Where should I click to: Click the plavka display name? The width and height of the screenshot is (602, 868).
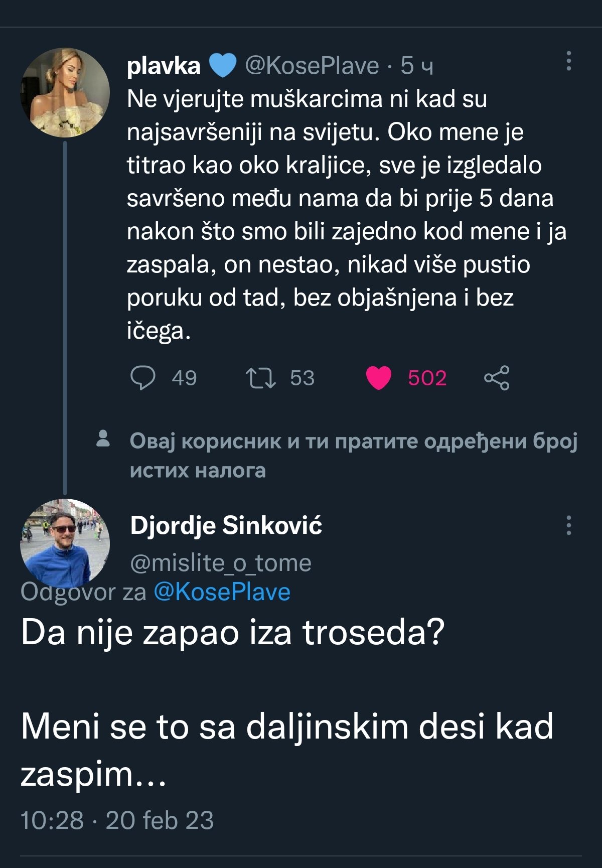tap(164, 66)
